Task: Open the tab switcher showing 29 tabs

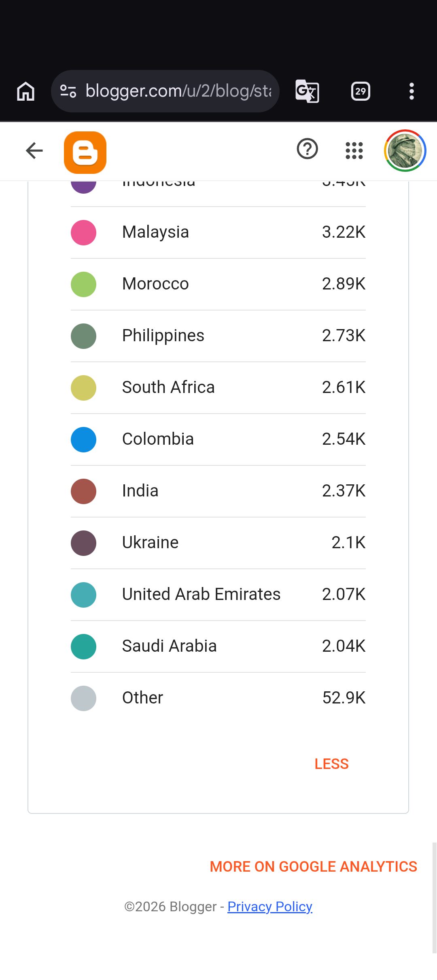Action: point(361,91)
